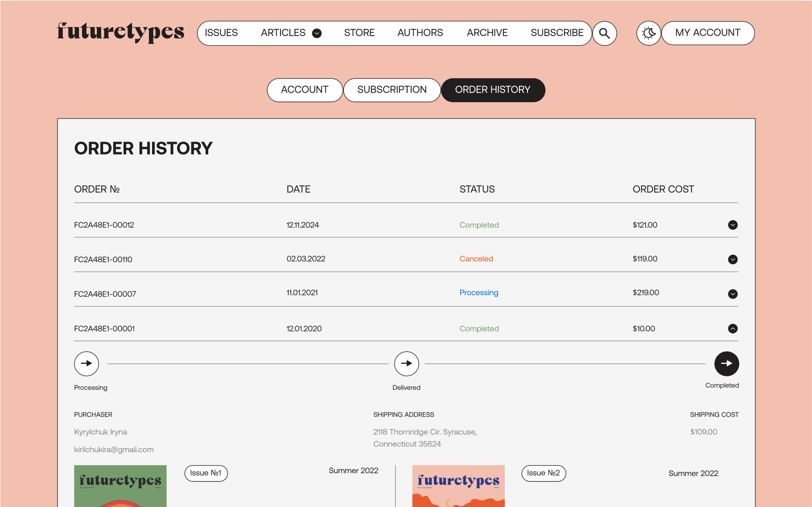Email kirilchukira@gmail.com
The image size is (812, 507).
coord(114,450)
